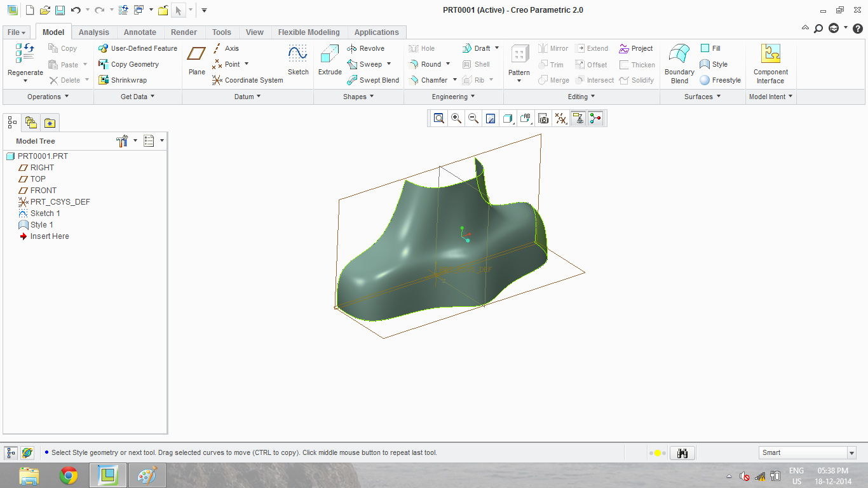The width and height of the screenshot is (868, 488).
Task: Create an Axis datum
Action: click(225, 48)
